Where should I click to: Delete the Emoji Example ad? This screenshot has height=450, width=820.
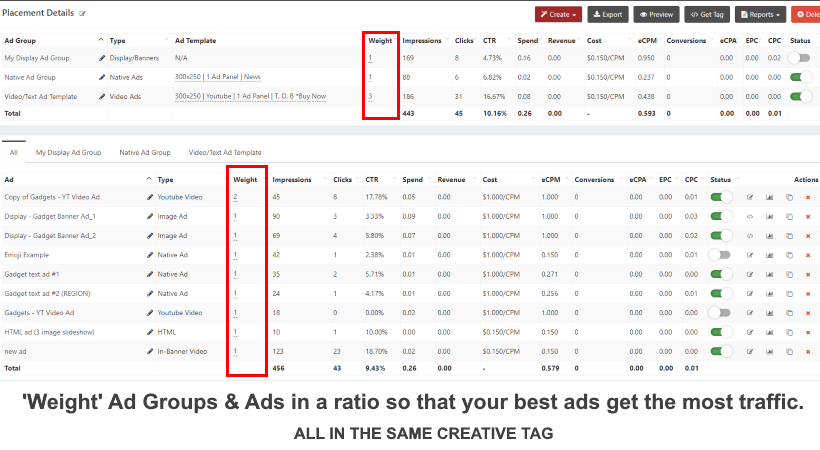pyautogui.click(x=808, y=255)
